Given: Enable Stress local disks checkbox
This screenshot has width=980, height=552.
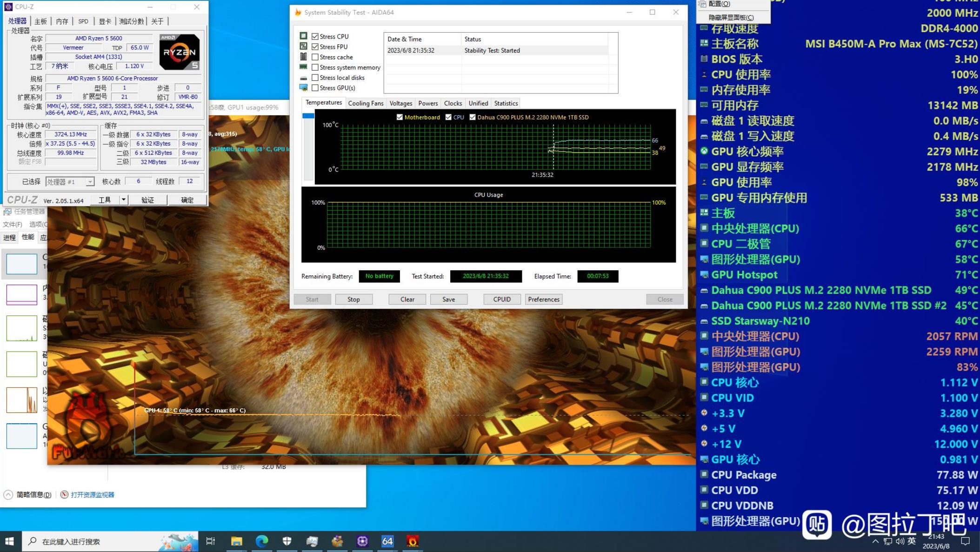Looking at the screenshot, I should 315,78.
